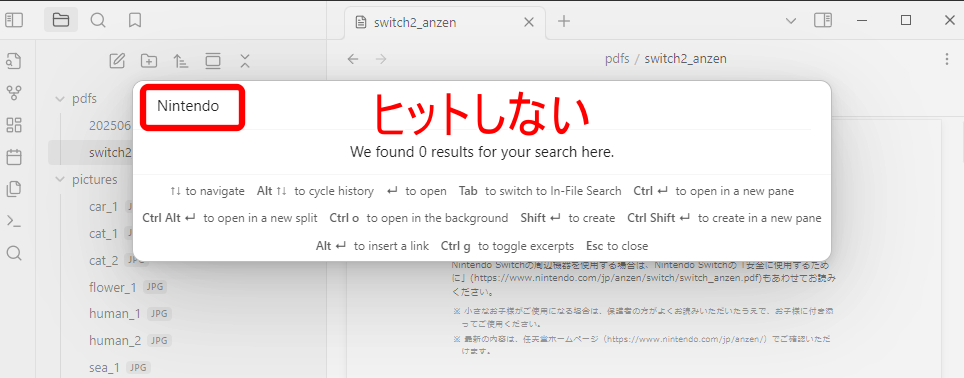Toggle the left sidebar panel icon
This screenshot has width=964, height=378.
pos(14,20)
